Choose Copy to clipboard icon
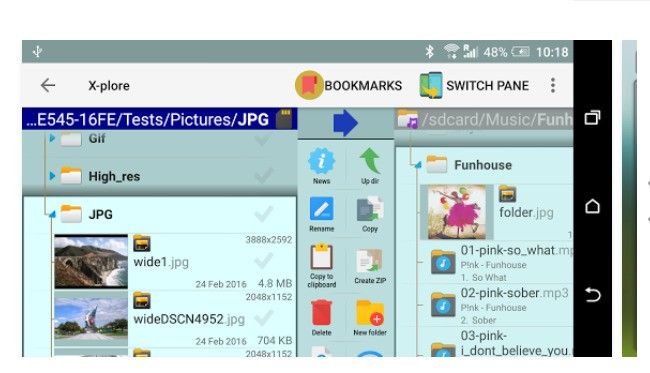Image resolution: width=650 pixels, height=373 pixels. point(321,257)
